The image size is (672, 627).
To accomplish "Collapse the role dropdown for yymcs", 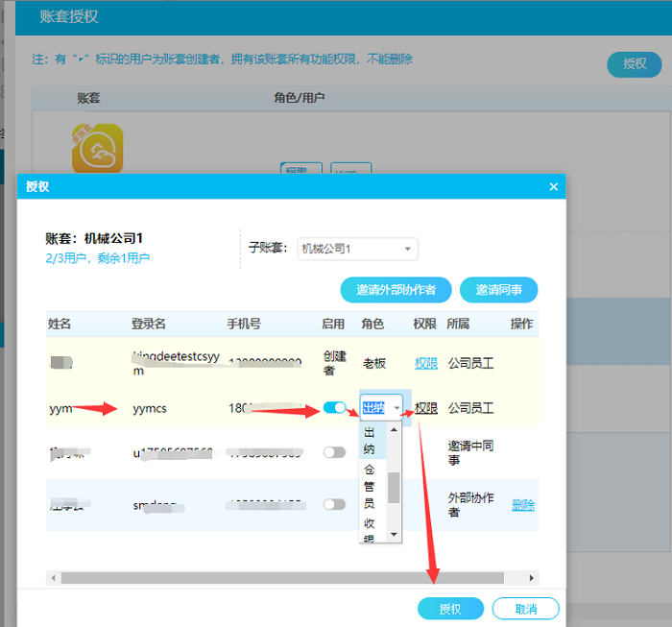I will click(396, 408).
